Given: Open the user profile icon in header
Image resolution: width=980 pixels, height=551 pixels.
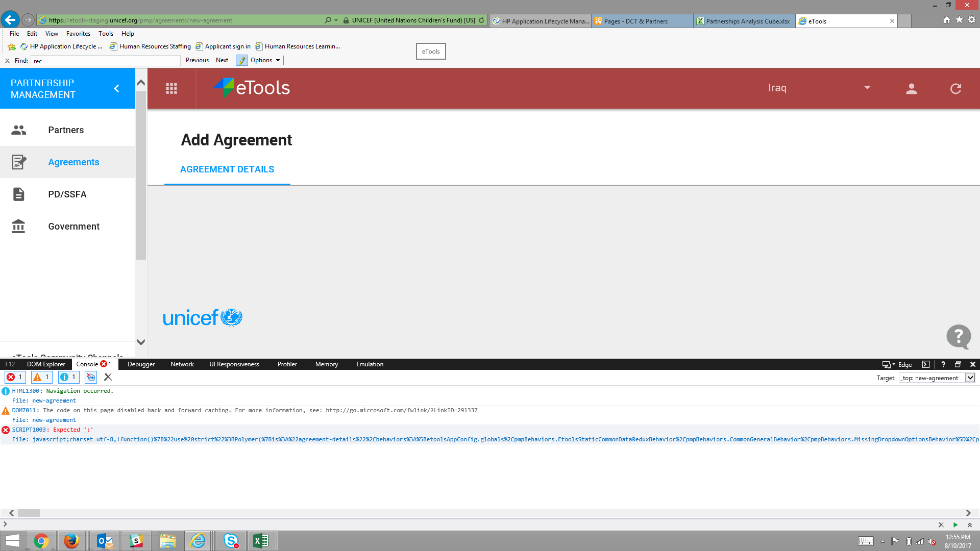Looking at the screenshot, I should (911, 88).
